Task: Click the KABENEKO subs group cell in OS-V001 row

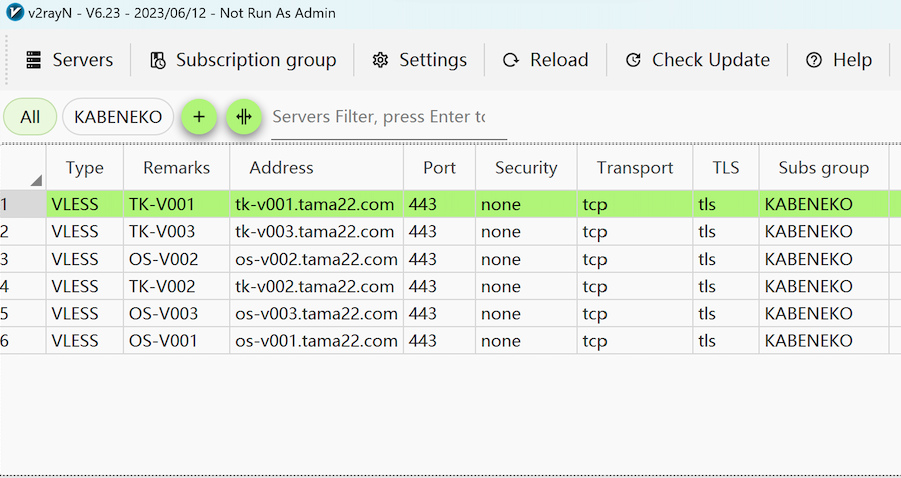Action: (x=824, y=341)
